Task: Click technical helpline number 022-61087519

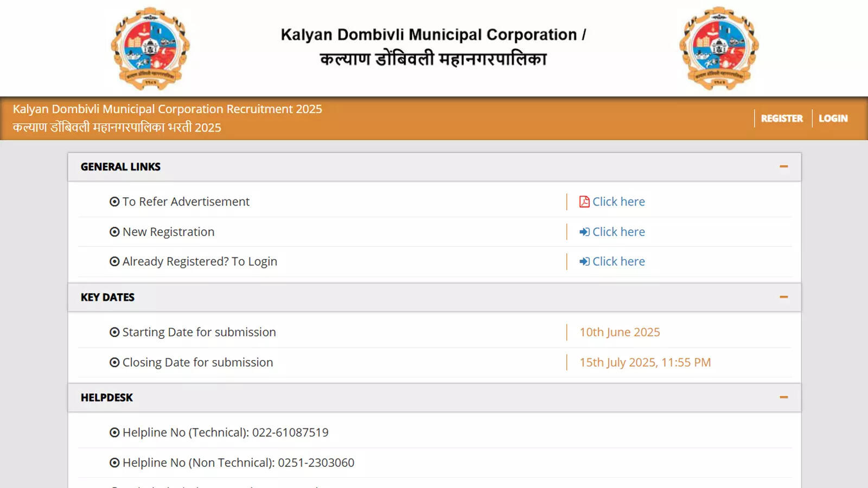Action: click(290, 433)
